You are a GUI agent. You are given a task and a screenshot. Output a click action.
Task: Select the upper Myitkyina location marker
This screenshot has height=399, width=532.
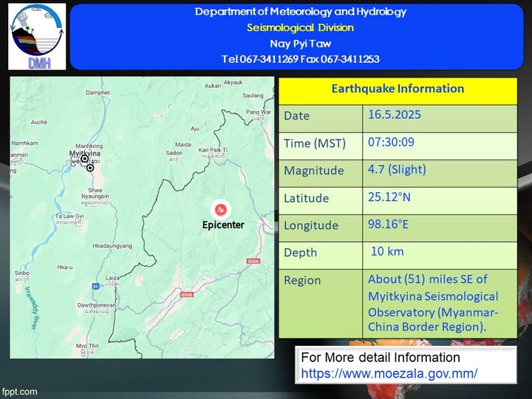pyautogui.click(x=85, y=159)
